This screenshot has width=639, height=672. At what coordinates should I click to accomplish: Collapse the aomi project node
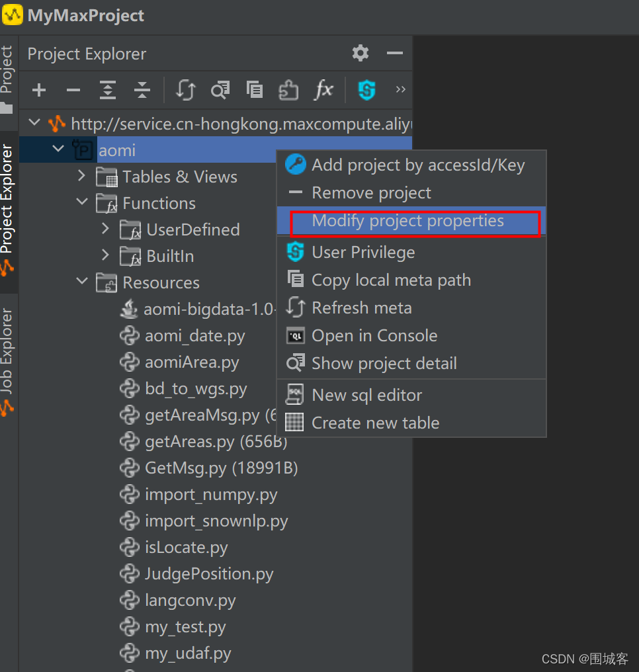tap(58, 149)
